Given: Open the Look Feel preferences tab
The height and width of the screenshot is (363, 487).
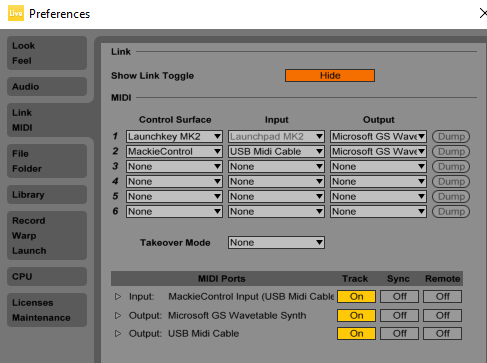Looking at the screenshot, I should click(47, 53).
